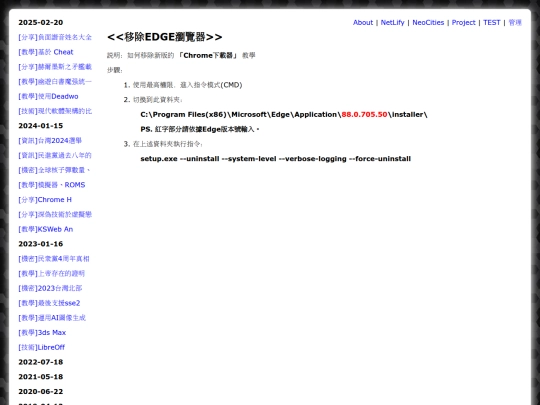Click the red version number 88.0.705.50
540x405 pixels.
(364, 114)
